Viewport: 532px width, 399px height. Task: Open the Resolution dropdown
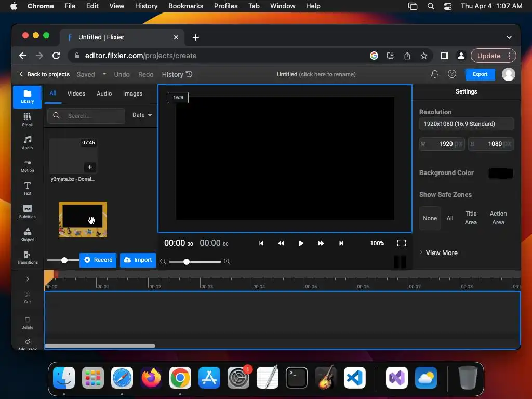(x=466, y=124)
